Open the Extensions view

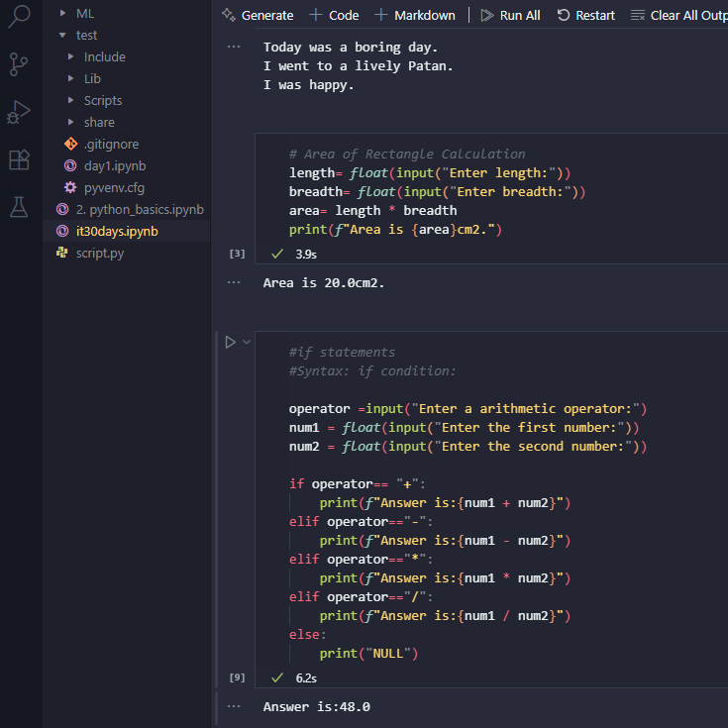19,159
